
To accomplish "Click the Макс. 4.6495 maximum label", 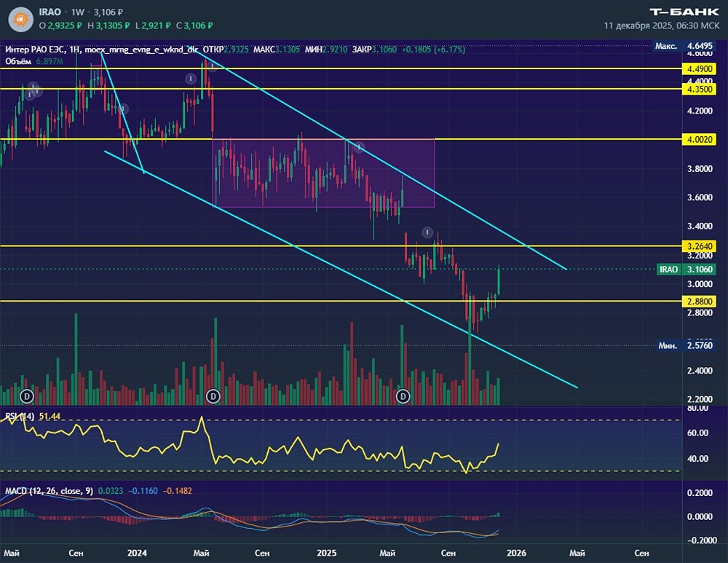I will click(x=684, y=46).
